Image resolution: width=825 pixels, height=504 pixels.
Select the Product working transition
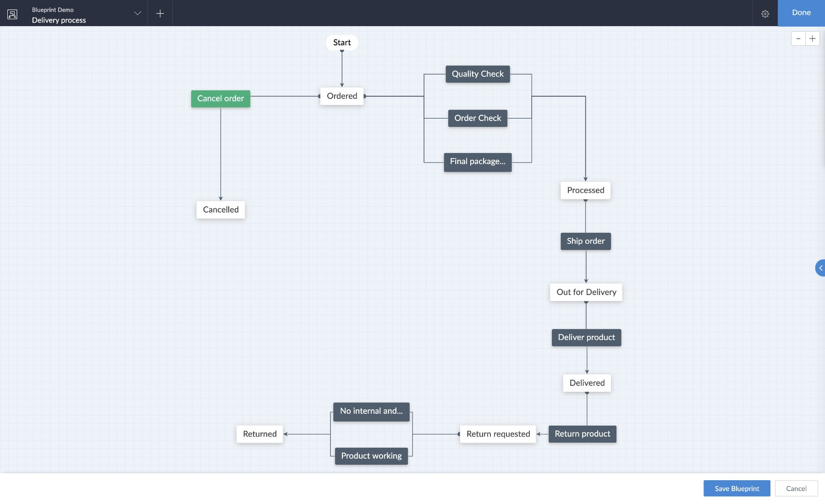coord(371,455)
